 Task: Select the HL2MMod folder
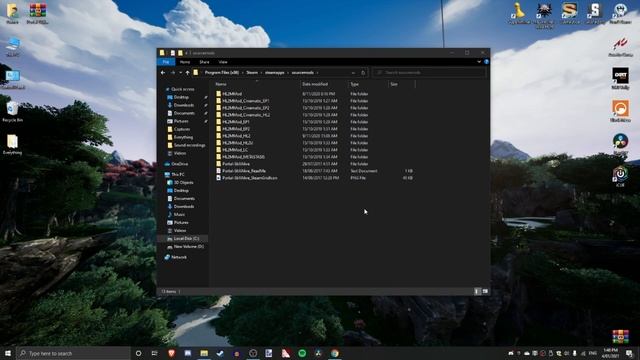(232, 94)
